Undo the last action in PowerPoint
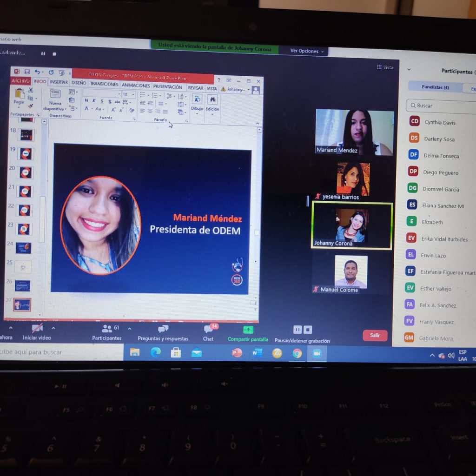This screenshot has width=476, height=476. [37, 72]
